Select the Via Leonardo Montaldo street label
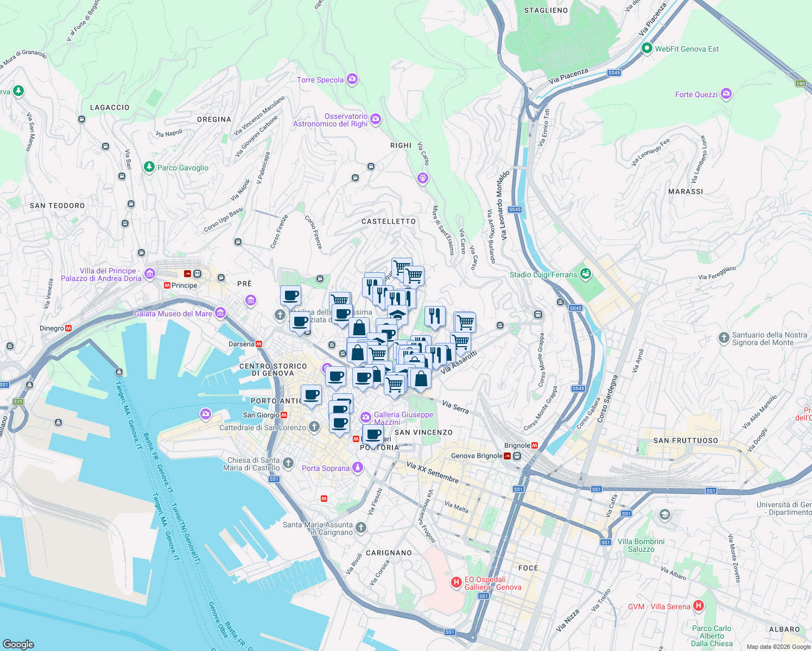 click(503, 205)
